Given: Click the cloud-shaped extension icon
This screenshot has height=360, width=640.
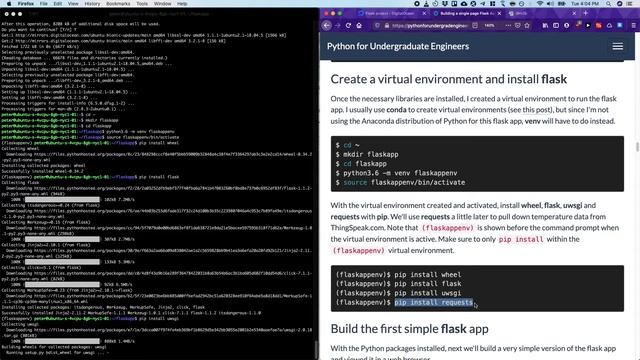Looking at the screenshot, I should point(609,25).
